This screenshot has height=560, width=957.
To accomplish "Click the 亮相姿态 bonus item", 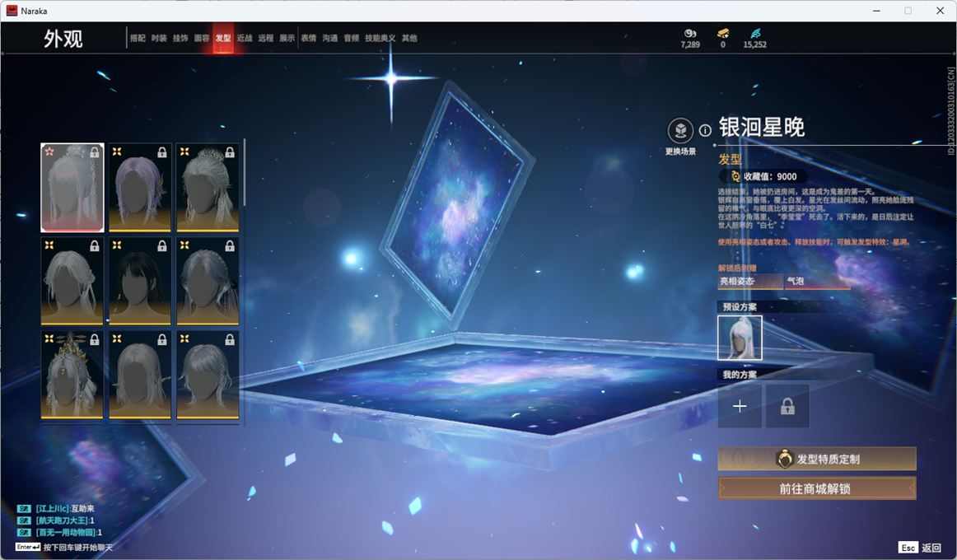I will [750, 281].
